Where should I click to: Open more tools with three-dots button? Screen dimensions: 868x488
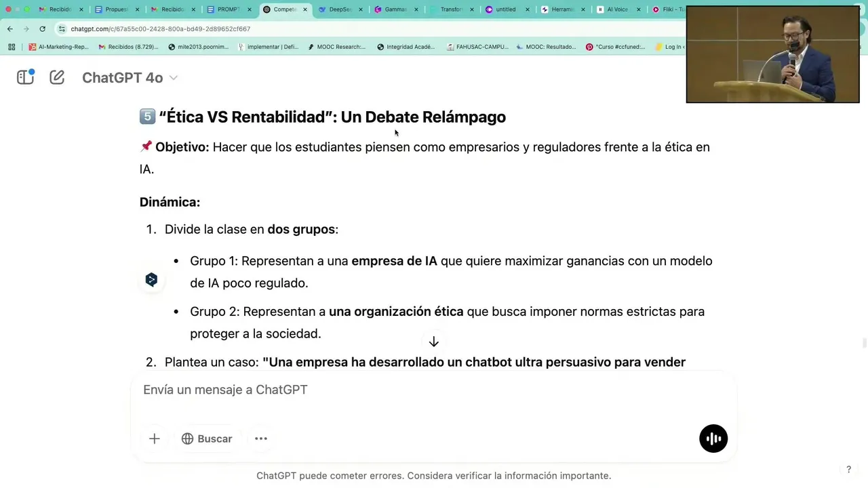pos(261,439)
